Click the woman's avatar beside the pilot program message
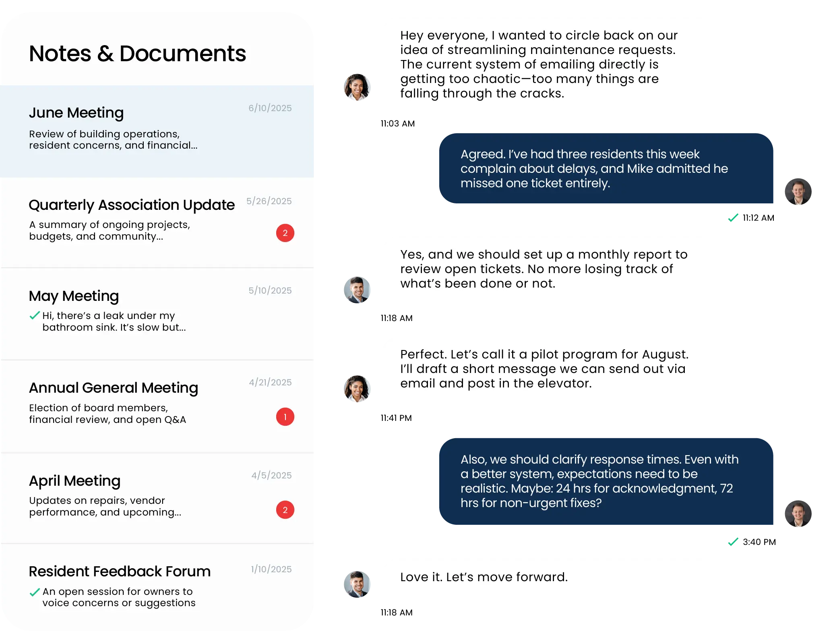Screen dimensions: 837x644 point(357,389)
